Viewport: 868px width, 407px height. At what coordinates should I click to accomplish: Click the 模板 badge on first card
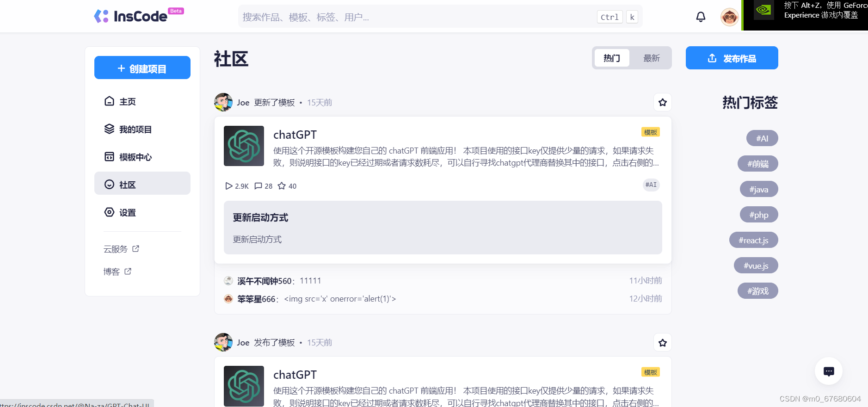click(x=651, y=132)
